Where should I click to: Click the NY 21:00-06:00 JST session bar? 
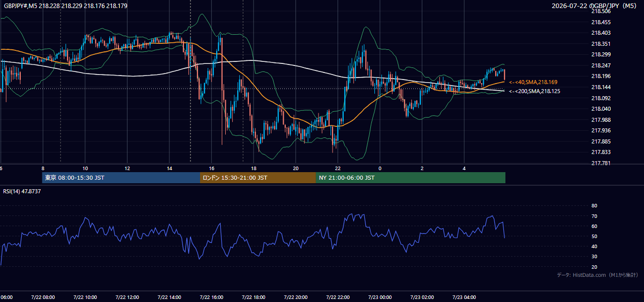pos(411,178)
